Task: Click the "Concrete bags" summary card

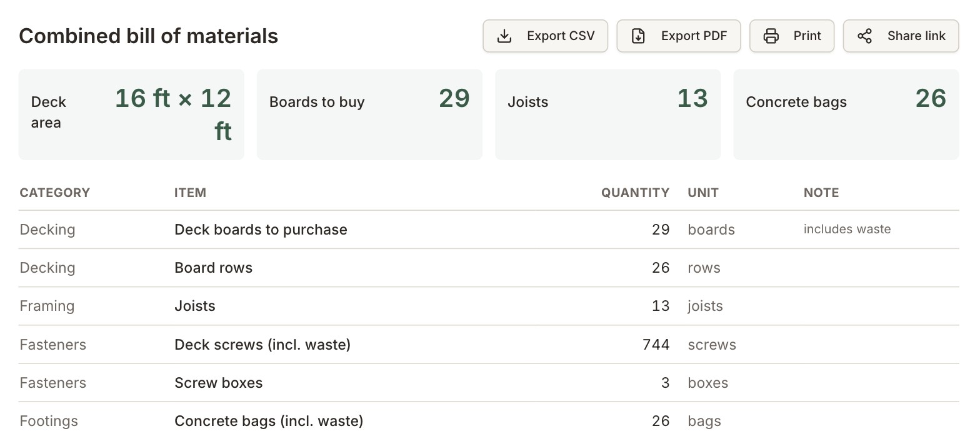Action: click(x=846, y=114)
